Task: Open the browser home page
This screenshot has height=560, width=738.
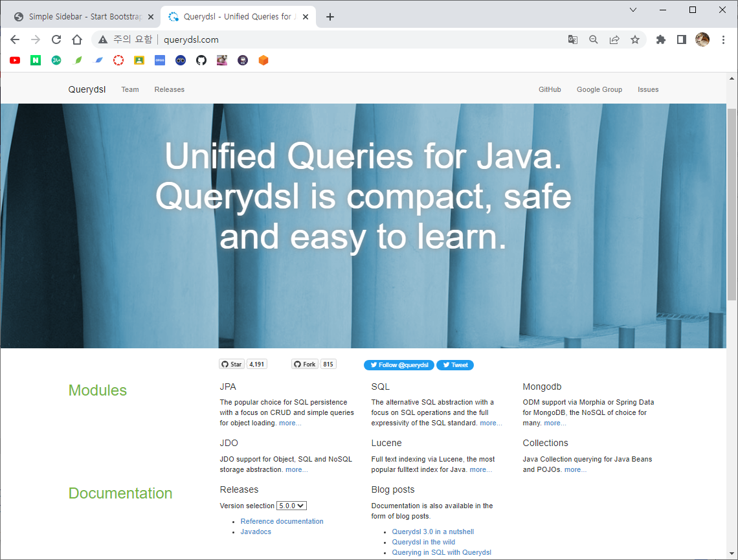Action: point(77,39)
